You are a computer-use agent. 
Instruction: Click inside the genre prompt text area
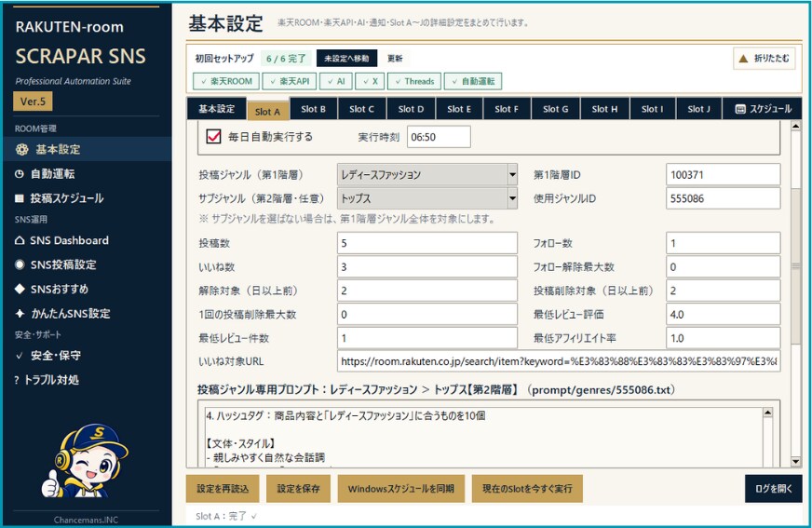pyautogui.click(x=481, y=436)
